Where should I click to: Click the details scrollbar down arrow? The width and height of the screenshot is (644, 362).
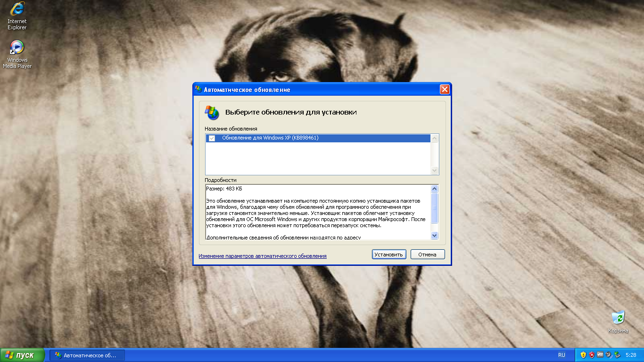pos(435,235)
